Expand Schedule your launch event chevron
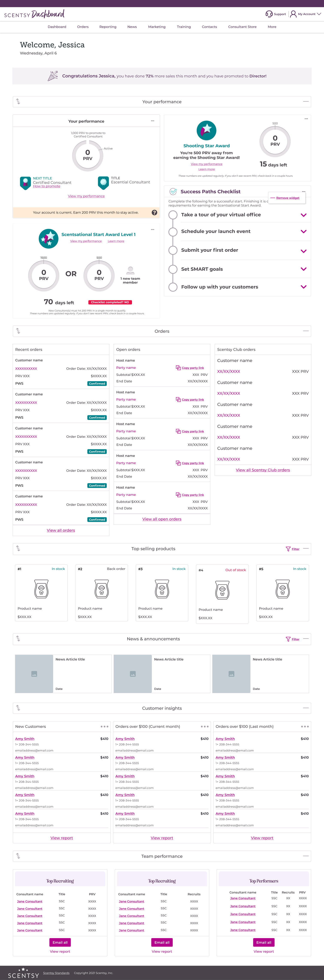This screenshot has height=980, width=324. pyautogui.click(x=303, y=232)
